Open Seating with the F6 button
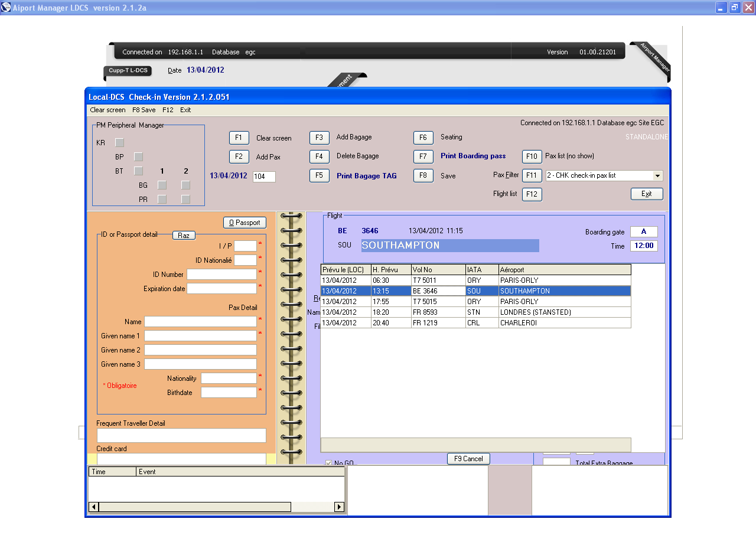This screenshot has width=756, height=545. (423, 138)
